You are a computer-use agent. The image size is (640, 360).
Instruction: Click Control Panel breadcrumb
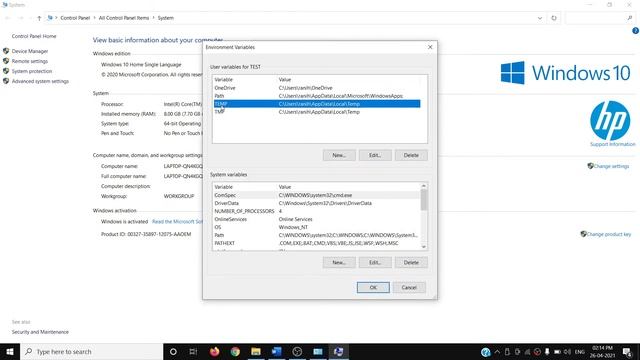75,18
